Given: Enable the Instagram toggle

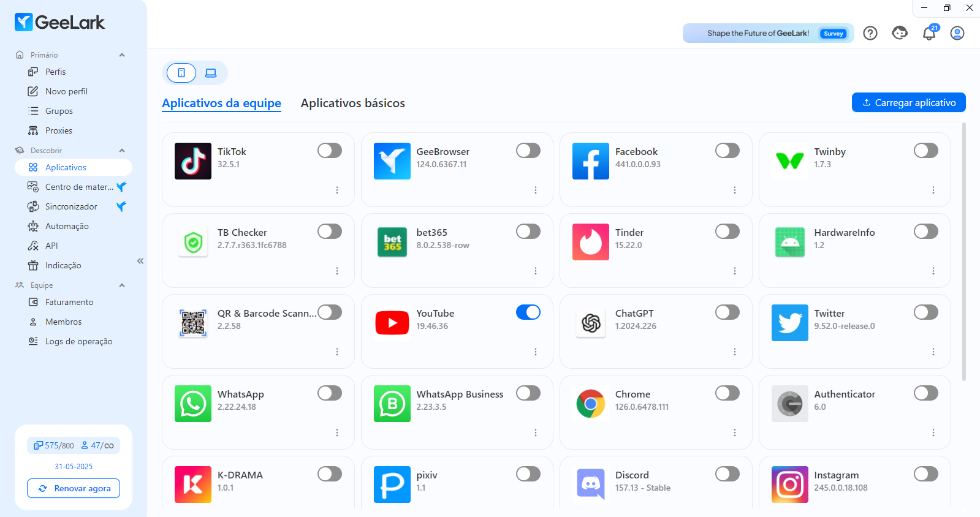Looking at the screenshot, I should tap(926, 474).
